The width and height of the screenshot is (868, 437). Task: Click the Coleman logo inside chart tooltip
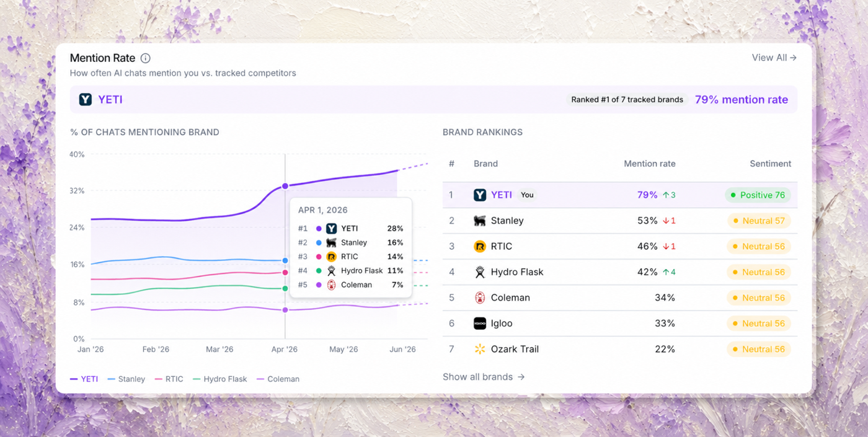click(x=332, y=285)
